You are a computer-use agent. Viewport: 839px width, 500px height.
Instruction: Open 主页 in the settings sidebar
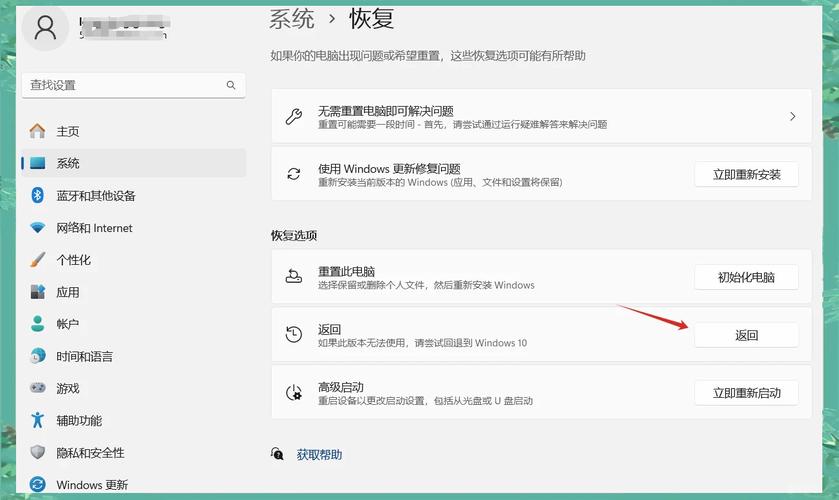click(x=134, y=131)
